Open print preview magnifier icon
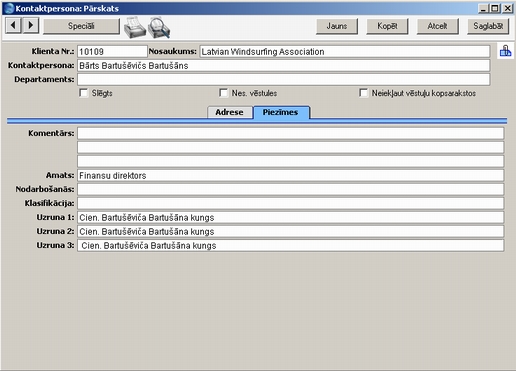This screenshot has height=371, width=516. (159, 27)
